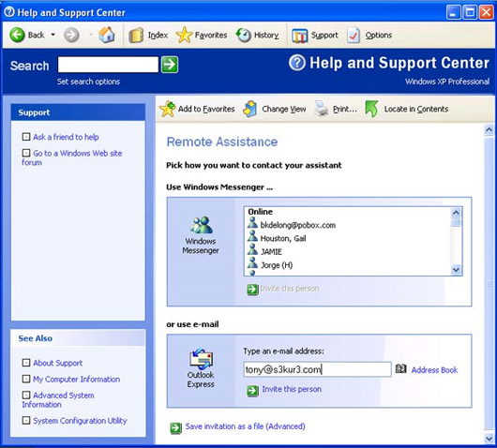497x448 pixels.
Task: Select the Change View label
Action: [x=284, y=109]
